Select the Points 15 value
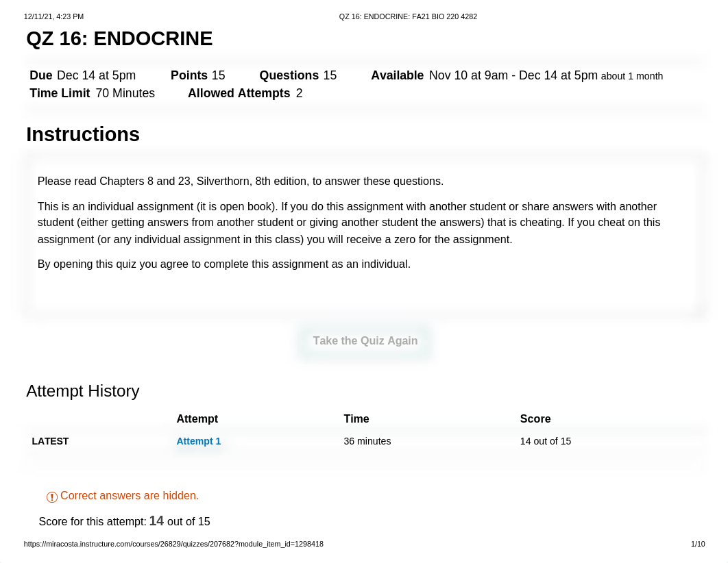Screen dimensions: 728x563 click(198, 75)
